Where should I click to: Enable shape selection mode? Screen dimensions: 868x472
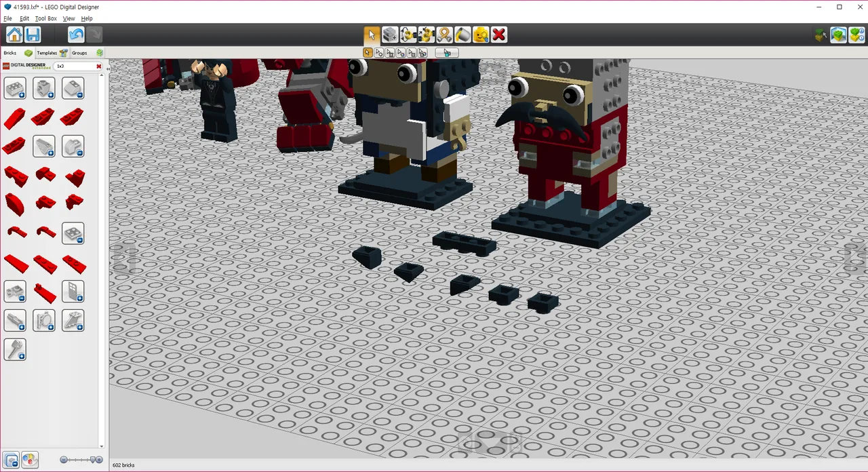pyautogui.click(x=411, y=52)
